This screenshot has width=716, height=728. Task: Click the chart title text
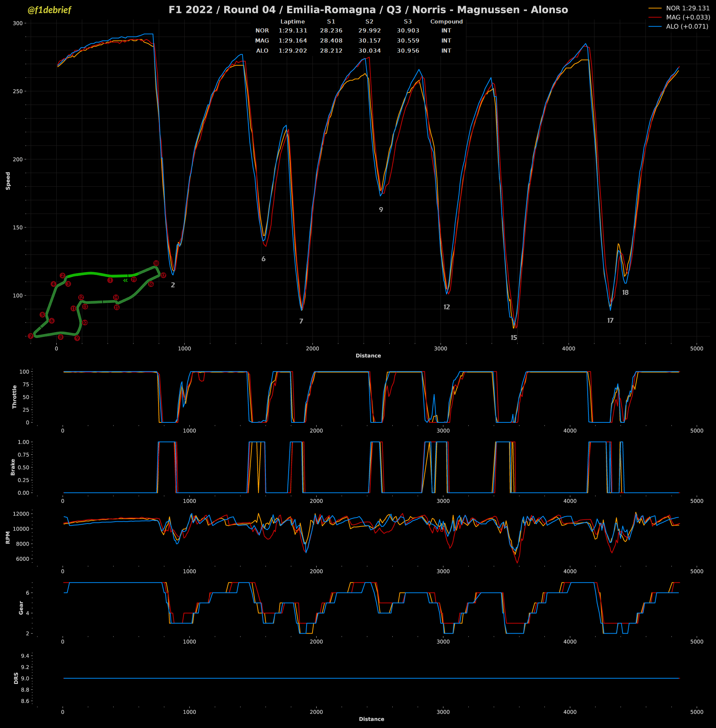[368, 10]
